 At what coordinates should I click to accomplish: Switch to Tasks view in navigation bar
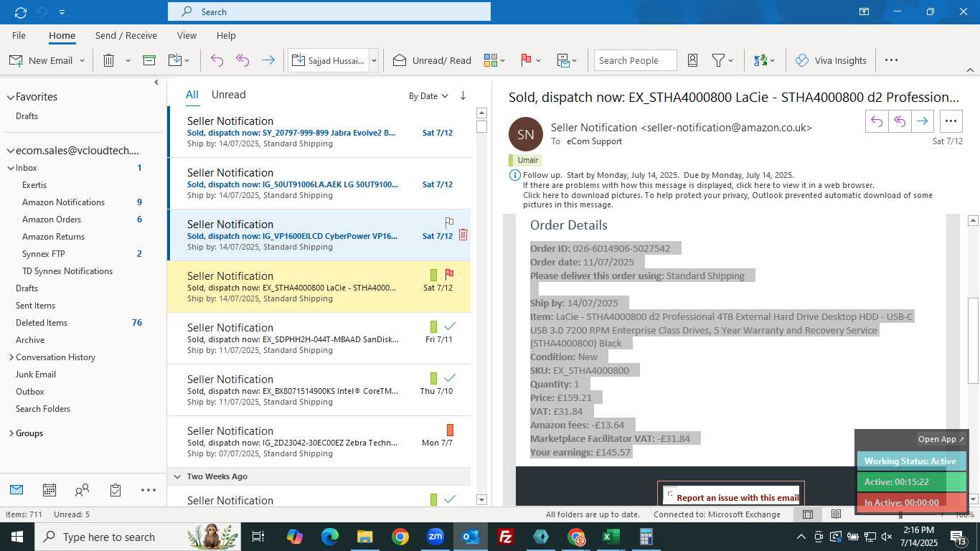click(116, 490)
